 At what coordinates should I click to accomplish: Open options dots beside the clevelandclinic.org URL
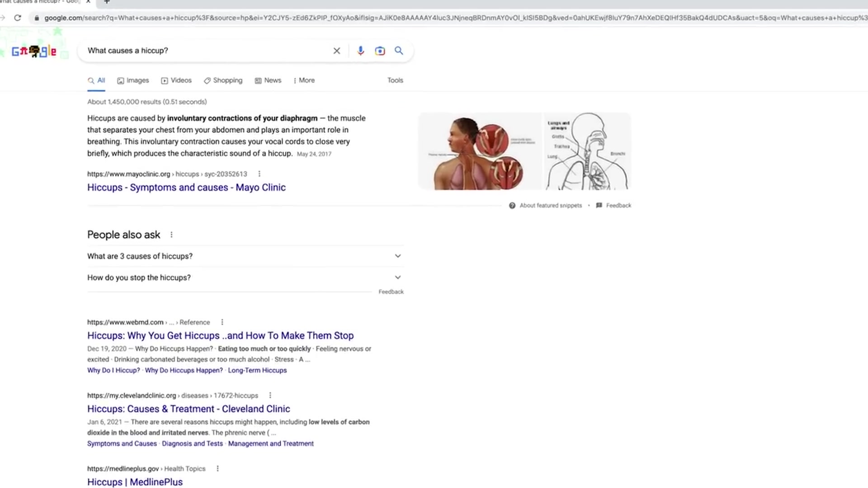[270, 395]
